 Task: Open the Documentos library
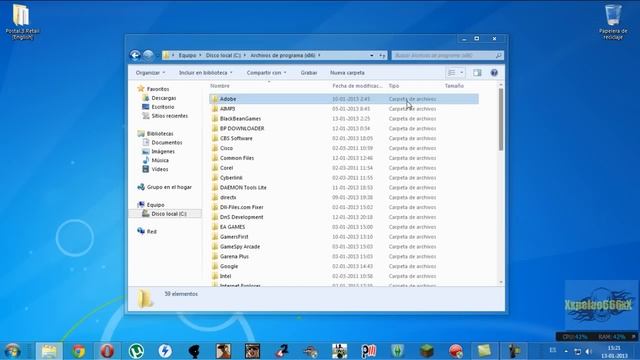pyautogui.click(x=167, y=142)
